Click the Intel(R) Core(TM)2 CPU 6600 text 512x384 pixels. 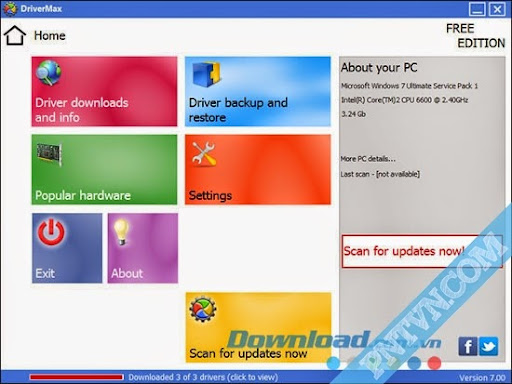[x=404, y=100]
